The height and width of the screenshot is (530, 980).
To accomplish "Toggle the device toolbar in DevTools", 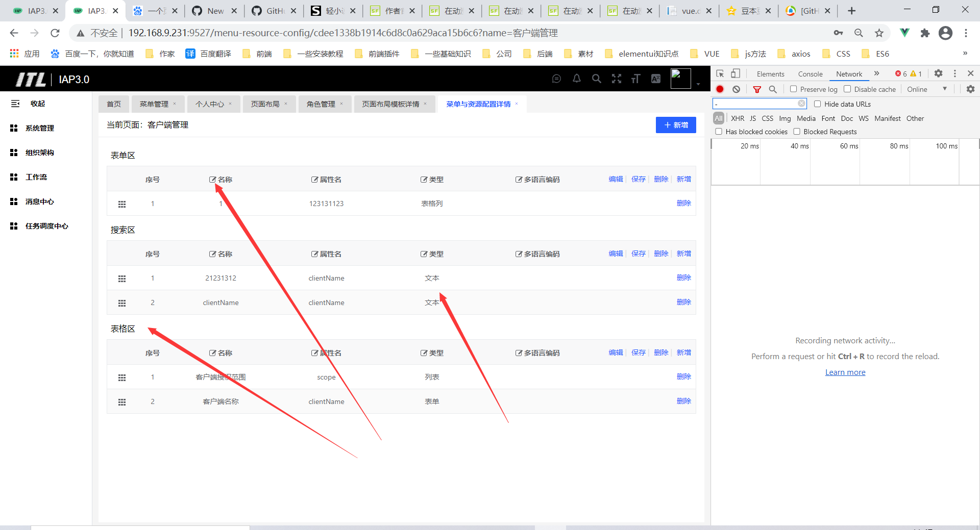I will click(x=736, y=73).
